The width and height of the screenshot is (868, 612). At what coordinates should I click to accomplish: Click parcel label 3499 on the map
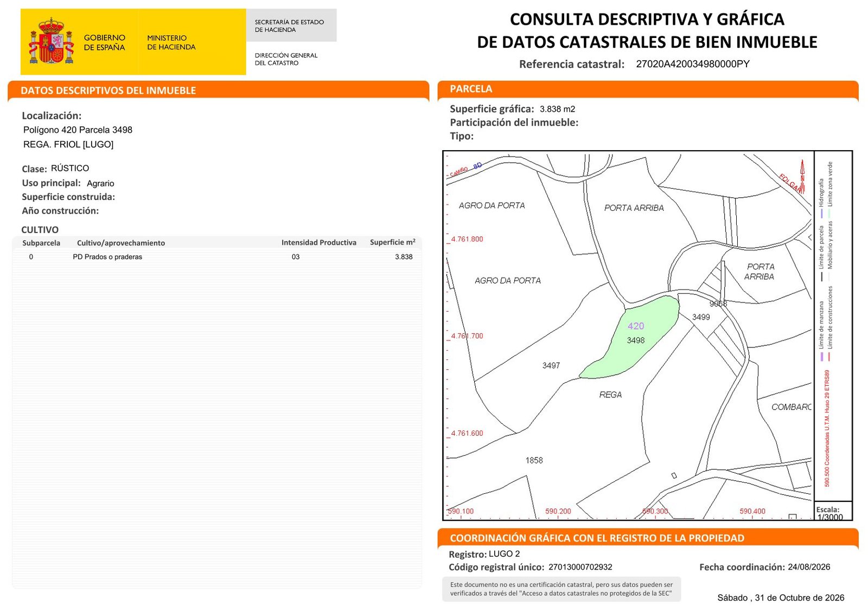tap(701, 317)
